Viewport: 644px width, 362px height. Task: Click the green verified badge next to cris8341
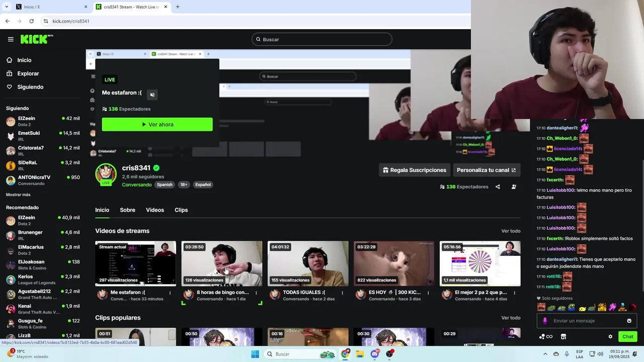[156, 168]
